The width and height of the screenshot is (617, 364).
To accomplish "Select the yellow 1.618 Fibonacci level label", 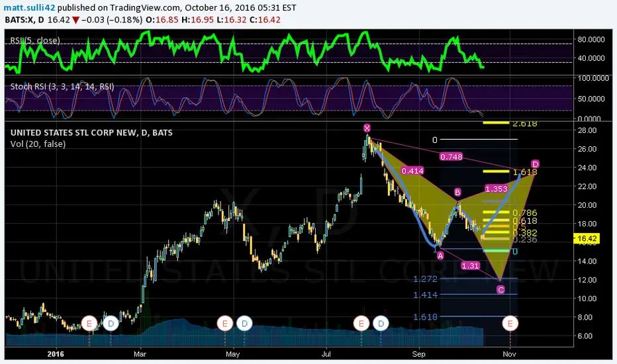I will (x=524, y=171).
